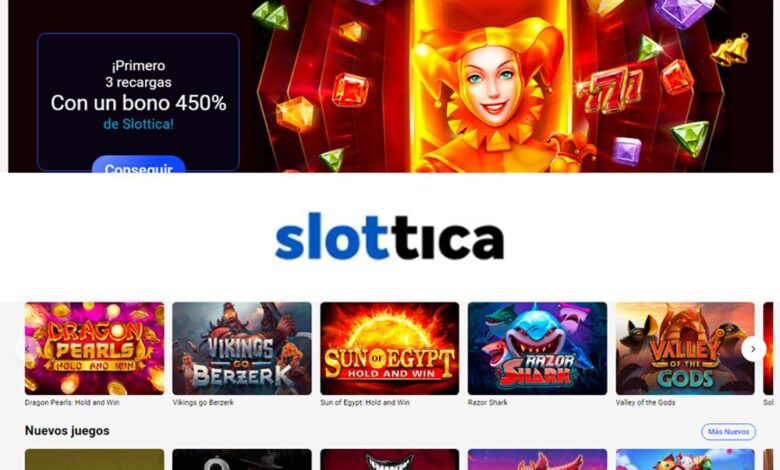
Task: Click the Conseguir bonus button
Action: (x=139, y=166)
